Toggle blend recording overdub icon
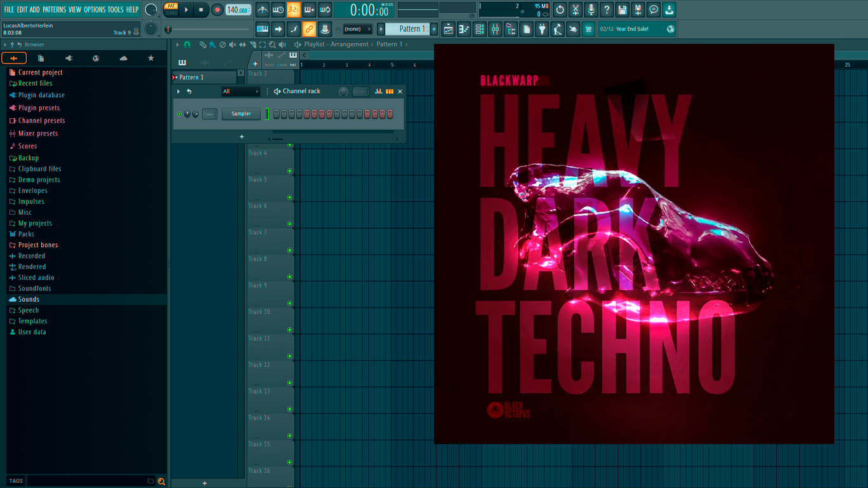The width and height of the screenshot is (868, 488). [309, 10]
